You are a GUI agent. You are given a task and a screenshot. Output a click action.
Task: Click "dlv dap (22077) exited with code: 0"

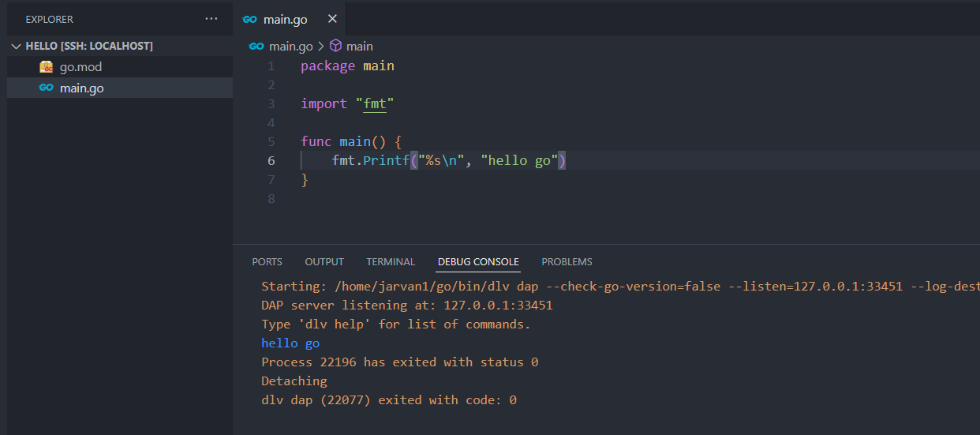[389, 399]
